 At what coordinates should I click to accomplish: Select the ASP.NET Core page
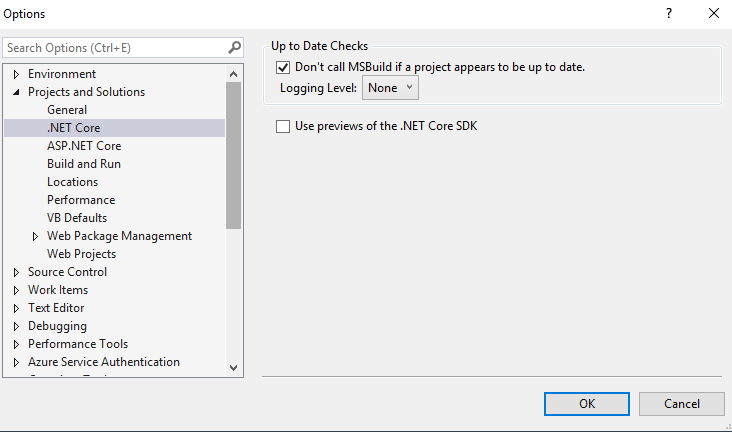click(x=84, y=146)
